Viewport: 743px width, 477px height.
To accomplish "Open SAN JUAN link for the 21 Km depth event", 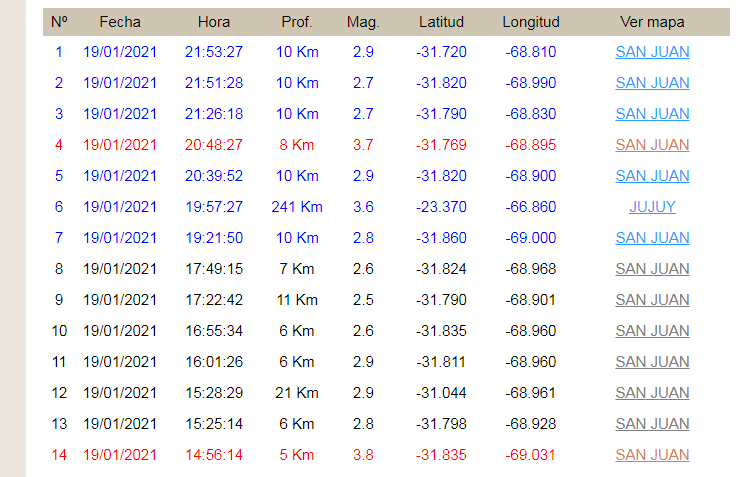I will point(652,393).
